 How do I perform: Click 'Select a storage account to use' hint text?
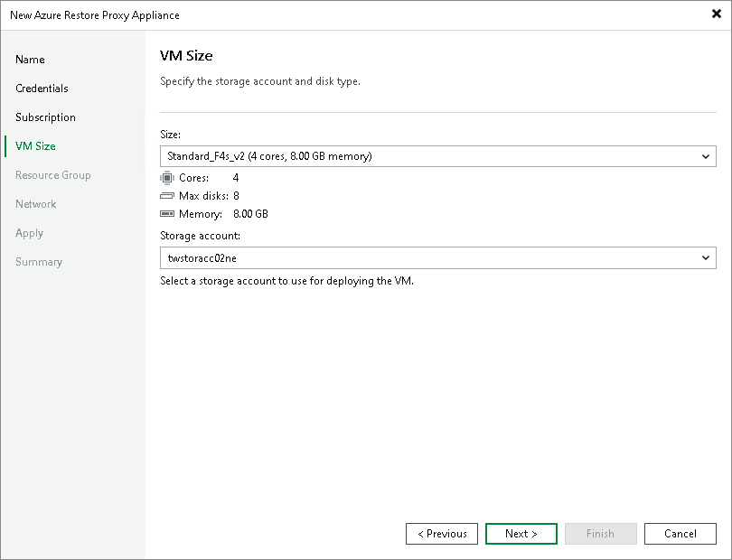coord(286,281)
